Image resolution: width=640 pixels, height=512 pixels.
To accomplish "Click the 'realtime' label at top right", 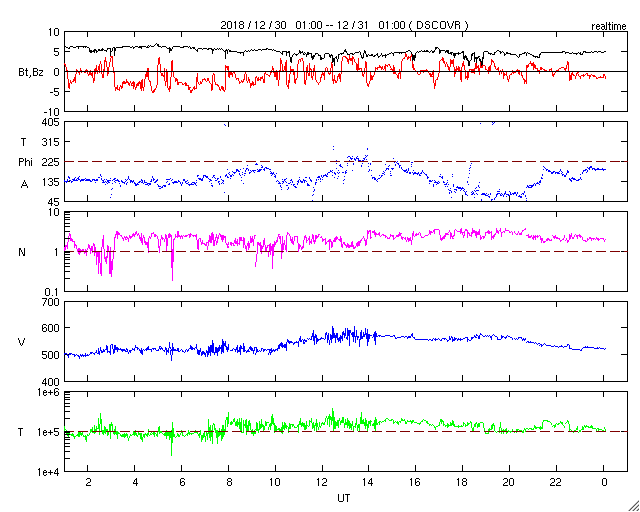I will 609,27.
